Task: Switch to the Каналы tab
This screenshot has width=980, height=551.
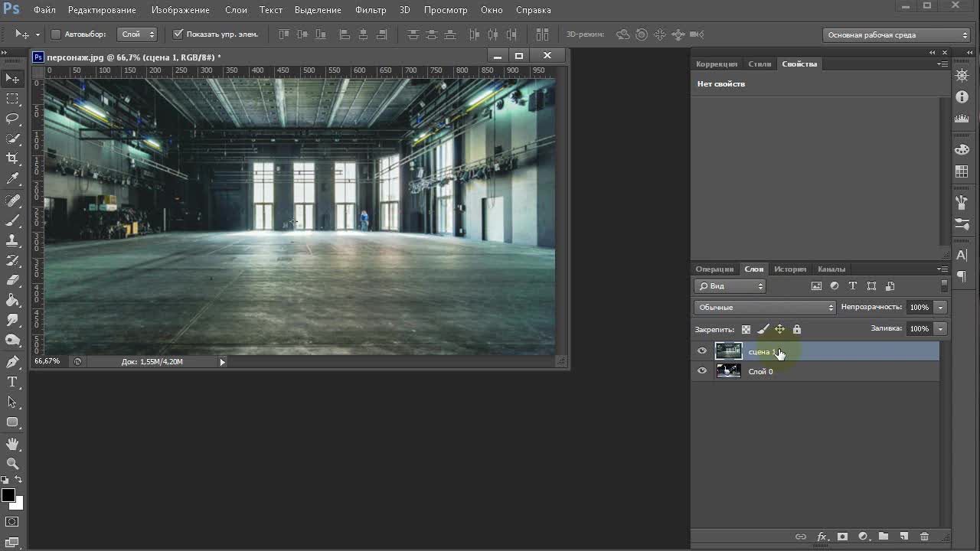Action: point(831,269)
